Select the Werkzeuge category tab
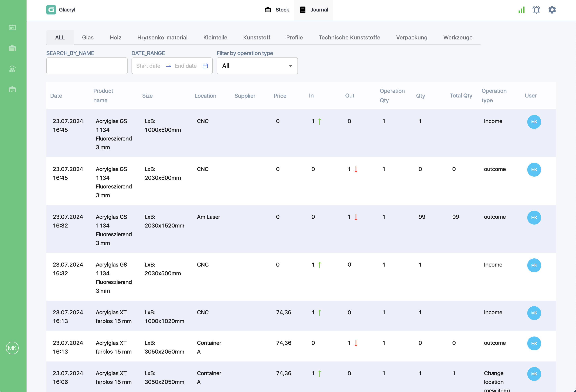Viewport: 576px width, 392px height. point(458,37)
